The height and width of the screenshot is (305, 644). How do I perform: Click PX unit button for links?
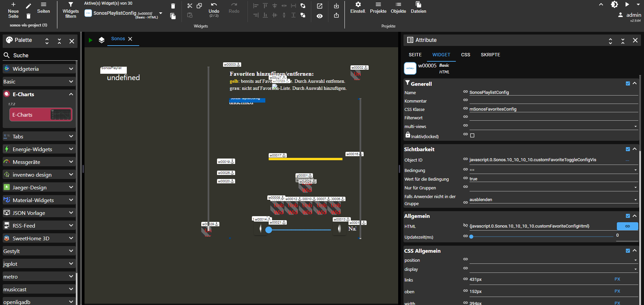(x=617, y=279)
